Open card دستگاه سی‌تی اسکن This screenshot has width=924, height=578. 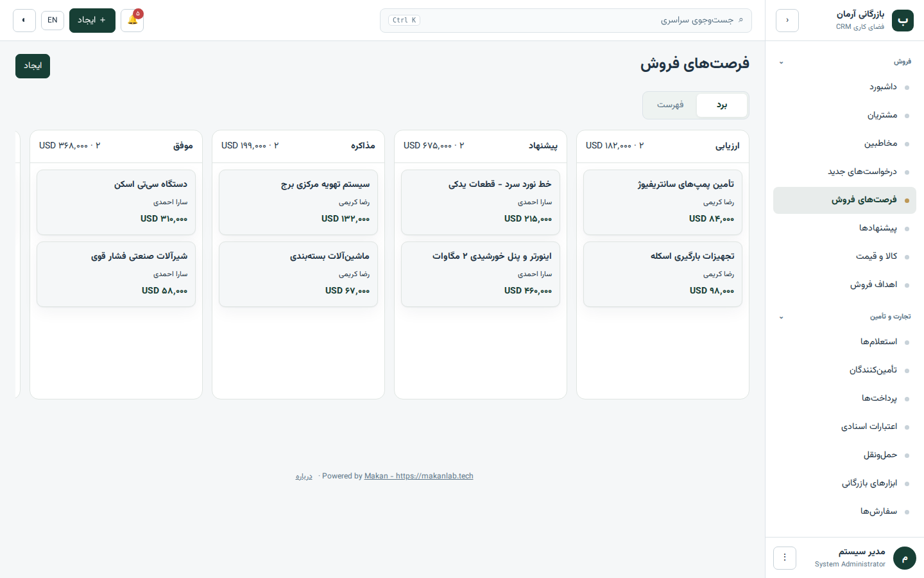click(x=116, y=202)
